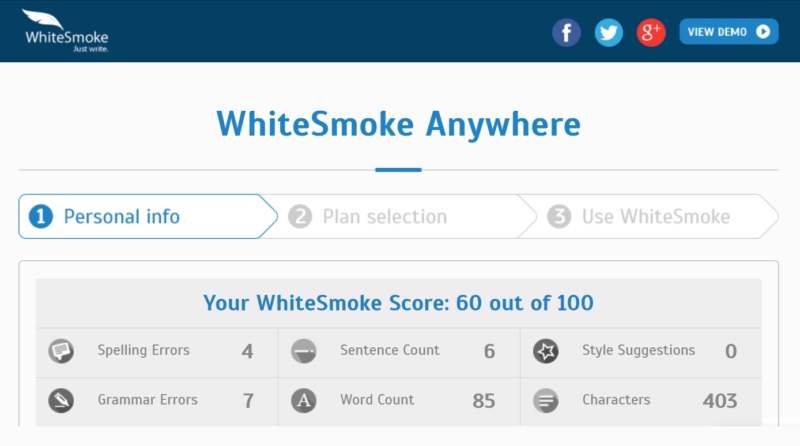The height and width of the screenshot is (446, 800).
Task: Click the step 2 number circle
Action: point(300,216)
